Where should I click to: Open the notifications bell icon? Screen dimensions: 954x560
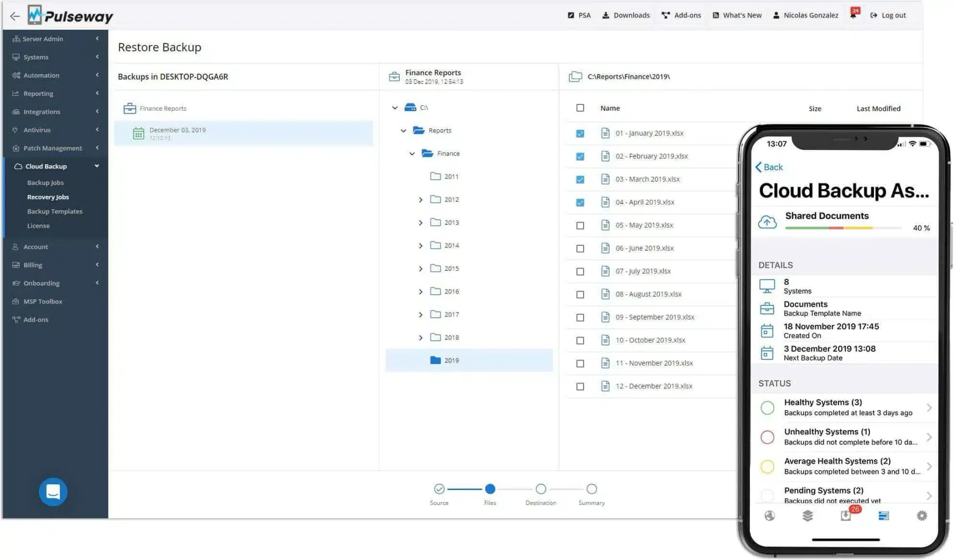[853, 14]
